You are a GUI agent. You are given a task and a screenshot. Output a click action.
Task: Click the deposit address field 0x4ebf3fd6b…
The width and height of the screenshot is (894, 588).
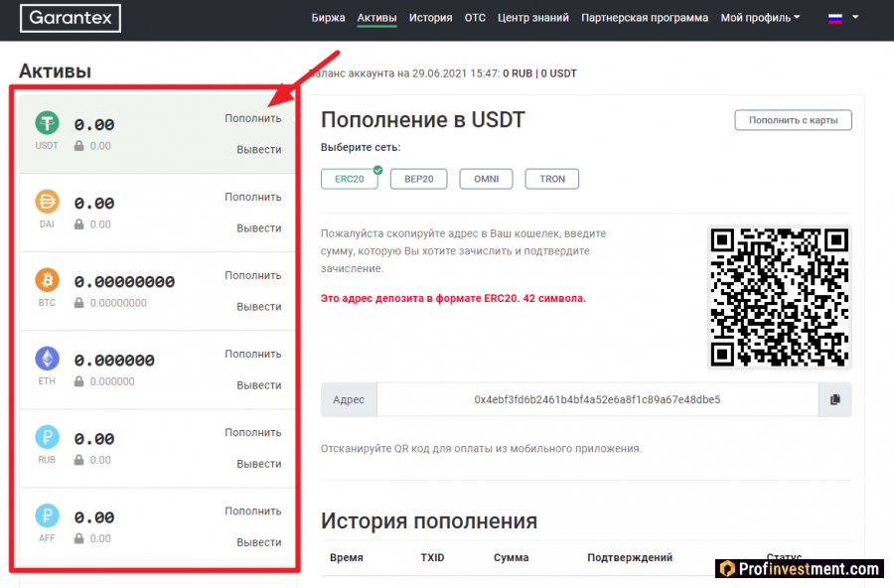click(598, 400)
